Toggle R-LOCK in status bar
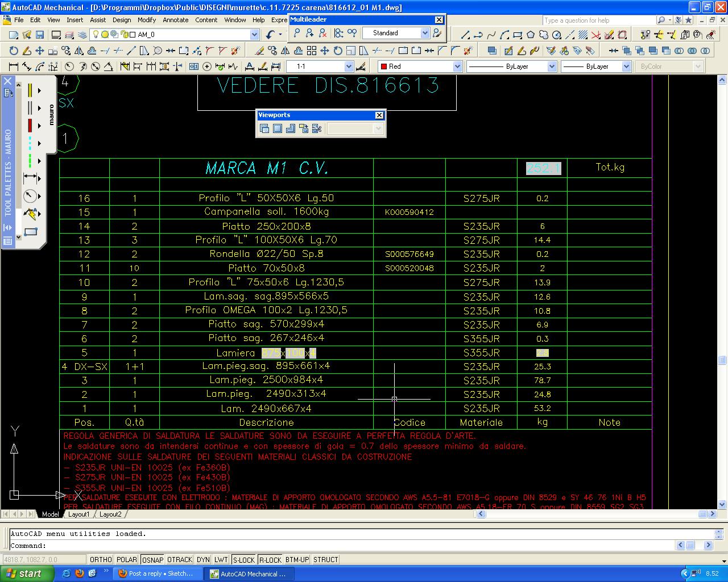 click(x=270, y=560)
